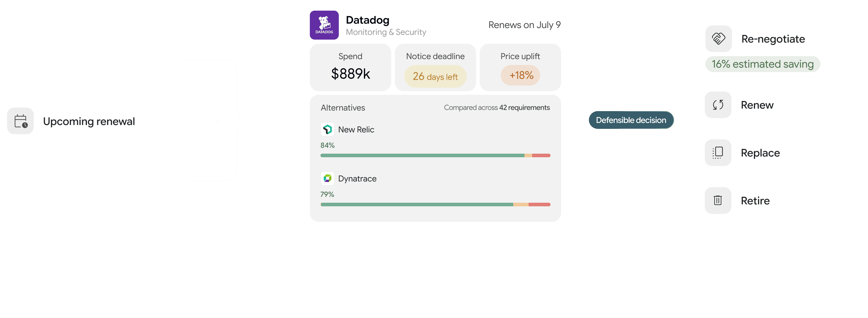Click the Re-negotiate handshake icon
868x318 pixels.
pyautogui.click(x=718, y=39)
